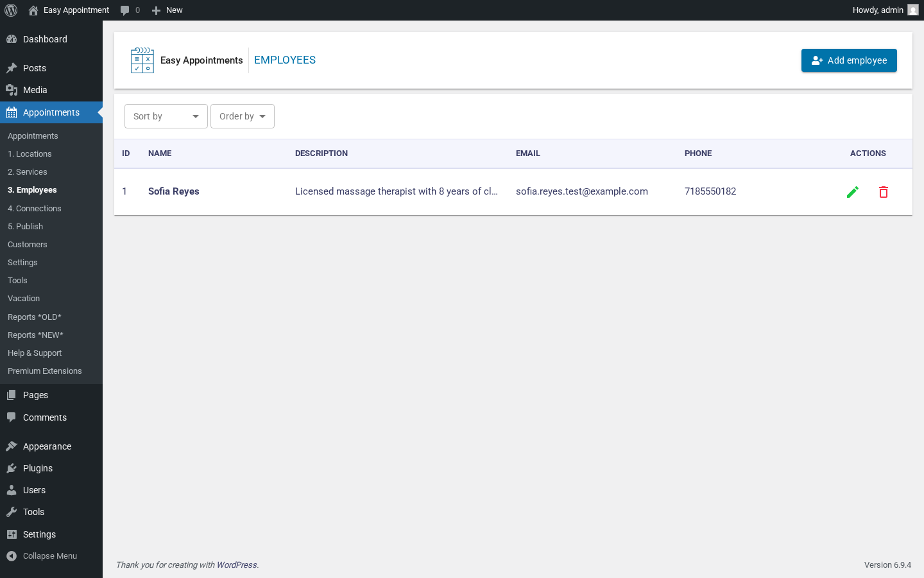Click the Sofia Reyes name cell
This screenshot has height=578, width=924.
pyautogui.click(x=174, y=191)
